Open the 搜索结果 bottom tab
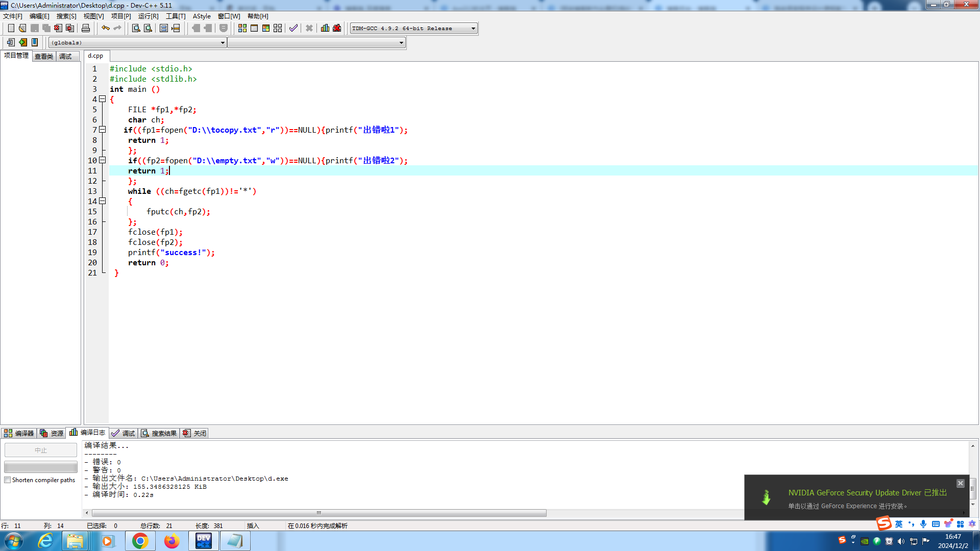Screen dimensions: 980x551 point(159,433)
